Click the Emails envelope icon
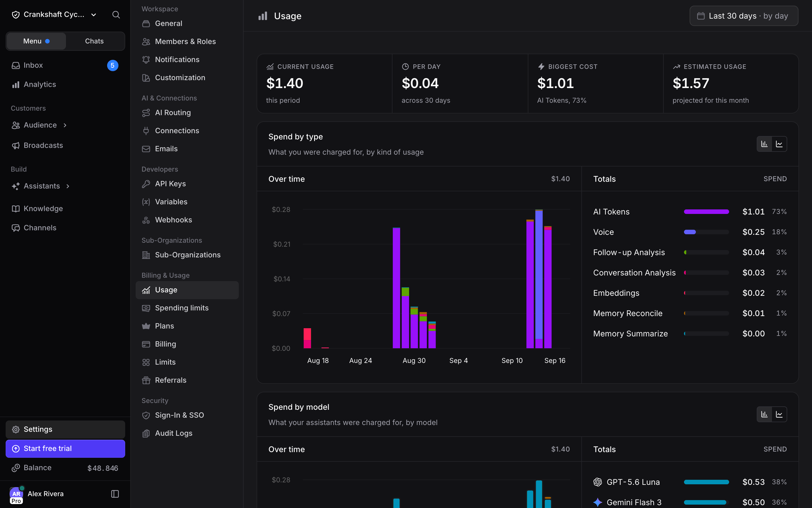Screen dimensions: 812x508 coord(146,149)
